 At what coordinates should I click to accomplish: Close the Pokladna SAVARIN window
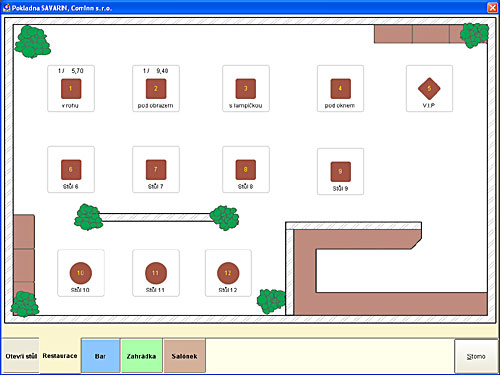point(492,7)
